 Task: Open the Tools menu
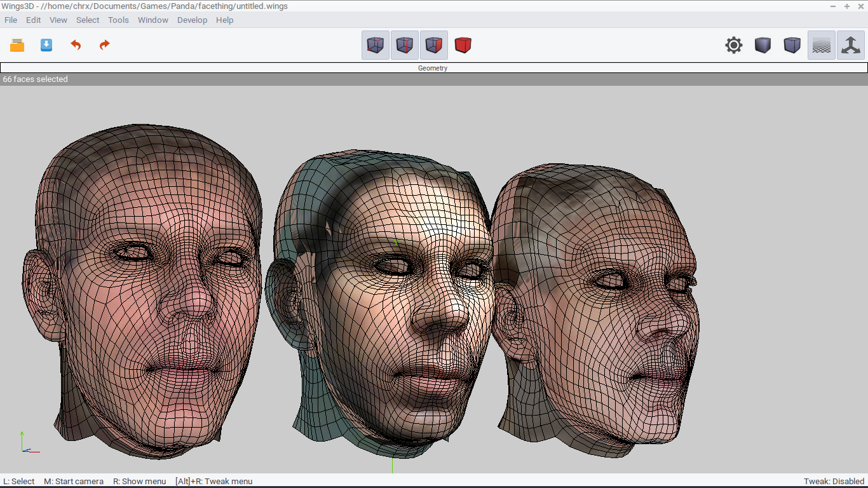118,20
